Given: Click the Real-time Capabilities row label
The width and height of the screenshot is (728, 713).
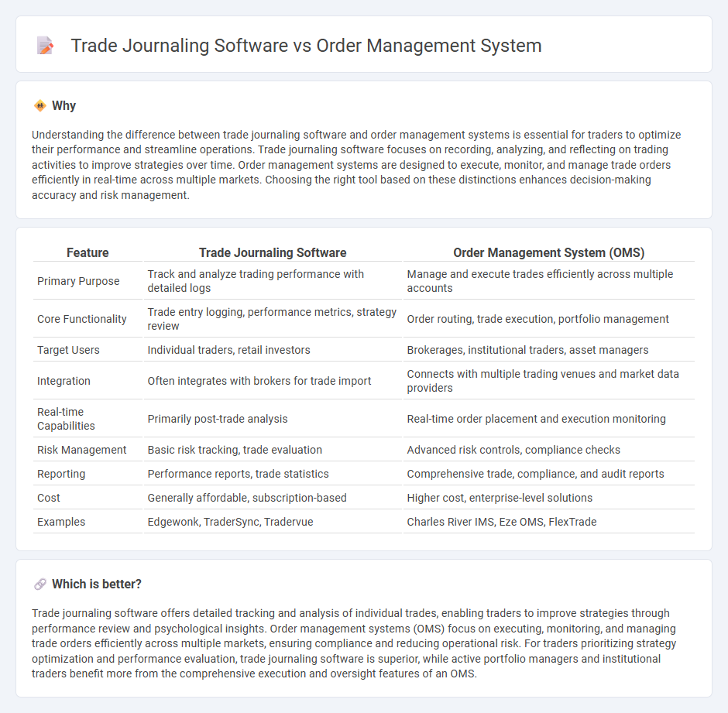Looking at the screenshot, I should click(66, 419).
